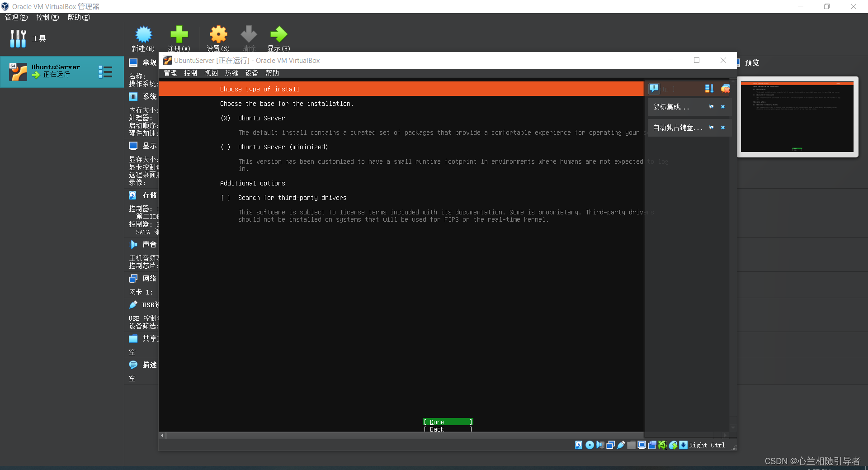Expand the 工具 (Tools) panel menu

(18, 38)
